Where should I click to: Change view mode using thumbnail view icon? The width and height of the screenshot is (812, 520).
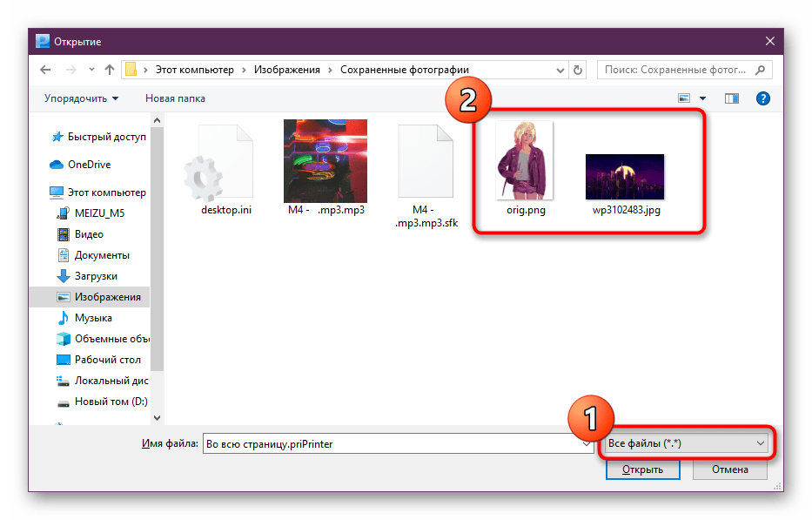click(x=684, y=98)
